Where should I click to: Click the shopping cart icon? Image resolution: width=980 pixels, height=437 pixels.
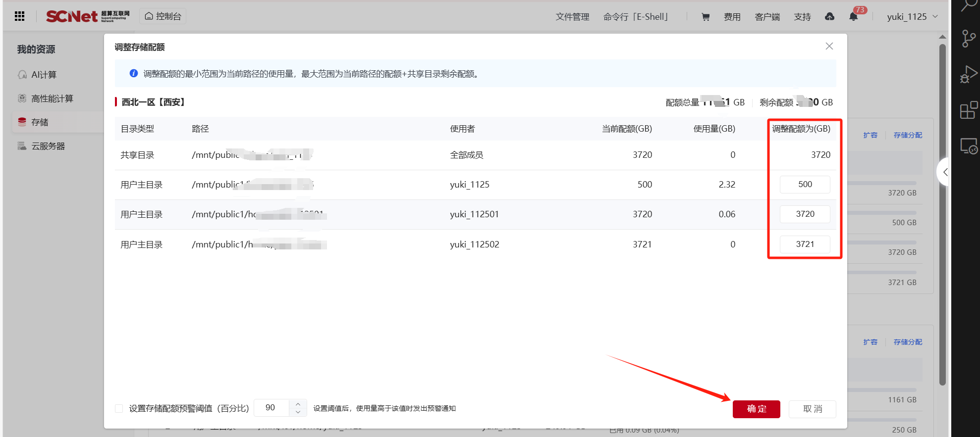706,17
